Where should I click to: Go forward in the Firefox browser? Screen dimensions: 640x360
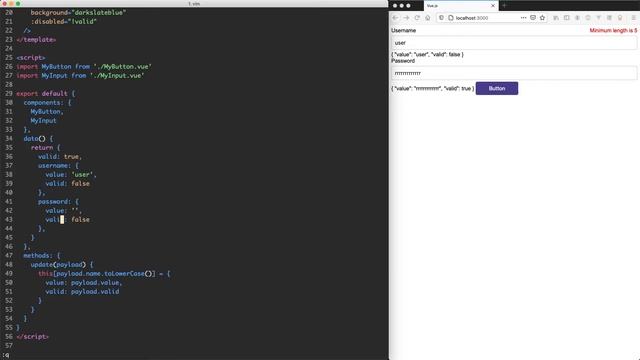(406, 18)
